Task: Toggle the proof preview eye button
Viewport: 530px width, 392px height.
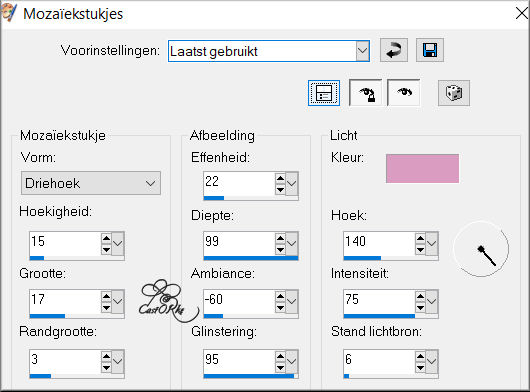Action: click(x=404, y=93)
